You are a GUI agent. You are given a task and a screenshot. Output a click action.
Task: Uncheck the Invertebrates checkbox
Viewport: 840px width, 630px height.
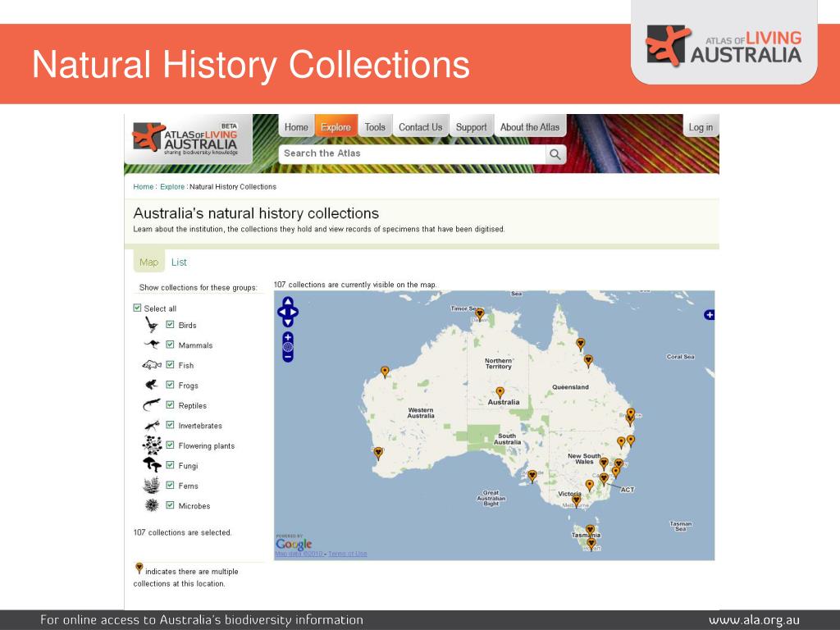[170, 425]
